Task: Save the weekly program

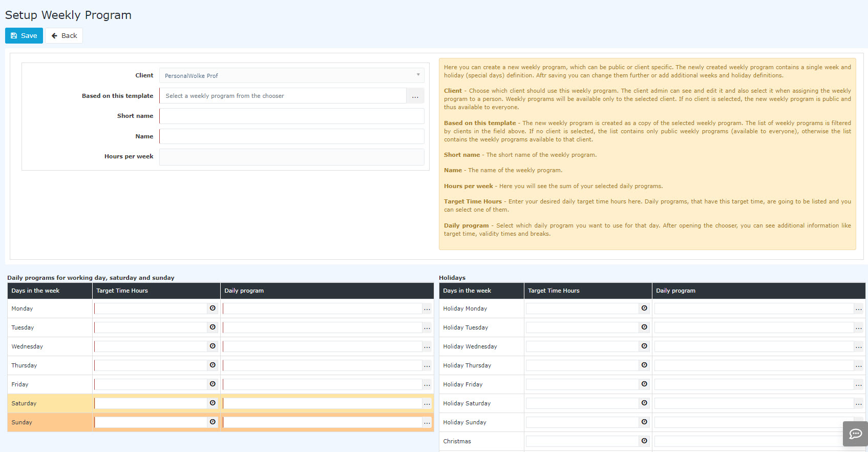Action: [x=24, y=35]
